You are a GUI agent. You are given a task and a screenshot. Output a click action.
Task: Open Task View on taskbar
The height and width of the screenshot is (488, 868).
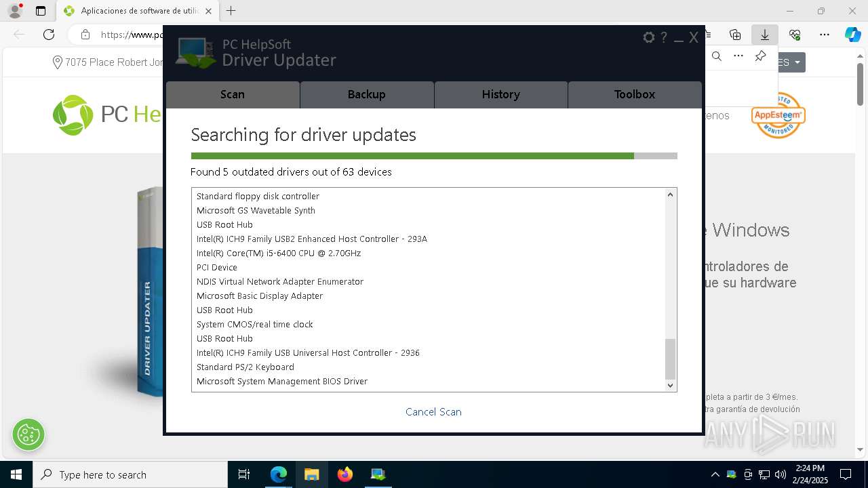[244, 474]
